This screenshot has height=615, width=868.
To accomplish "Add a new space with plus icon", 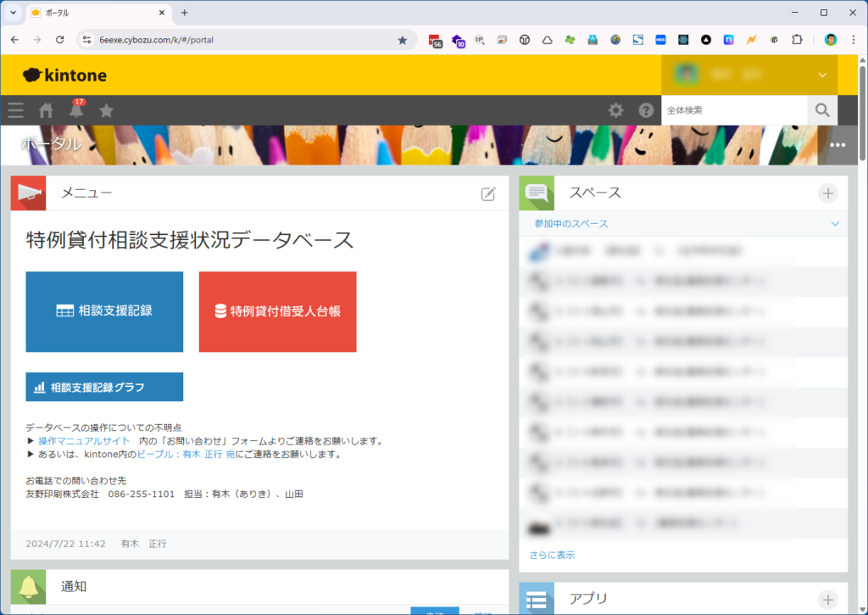I will [x=828, y=193].
